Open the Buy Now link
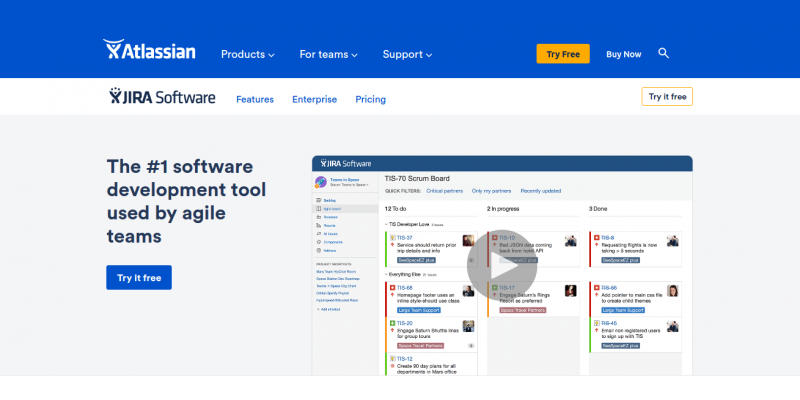The image size is (800, 400). pyautogui.click(x=623, y=54)
